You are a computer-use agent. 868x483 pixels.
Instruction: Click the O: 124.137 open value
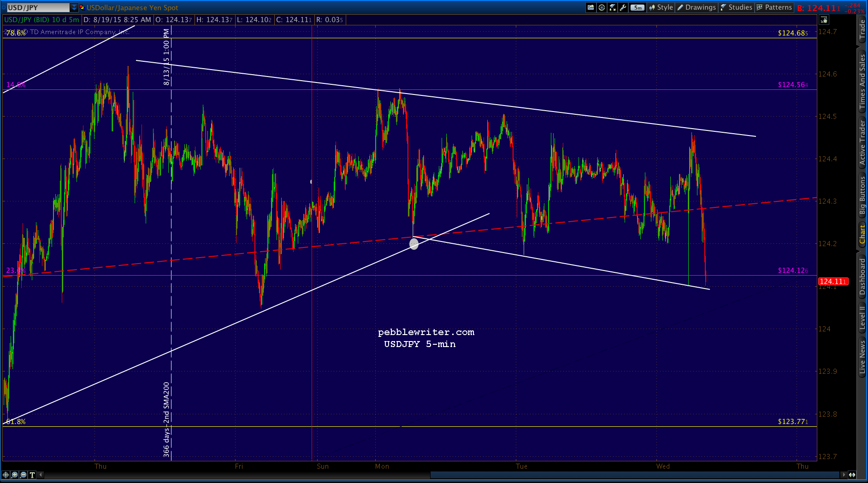tap(174, 20)
